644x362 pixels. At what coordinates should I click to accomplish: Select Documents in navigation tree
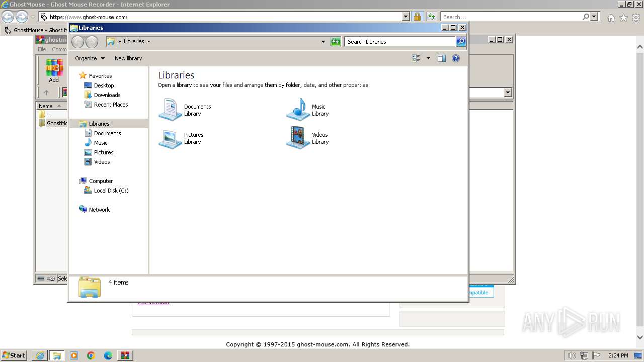click(107, 133)
